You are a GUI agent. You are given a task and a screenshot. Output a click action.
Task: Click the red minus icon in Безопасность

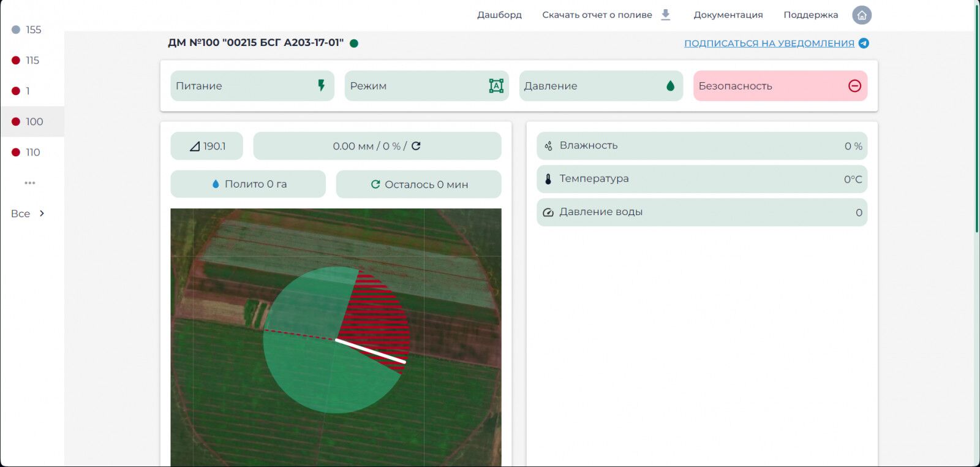pos(854,86)
